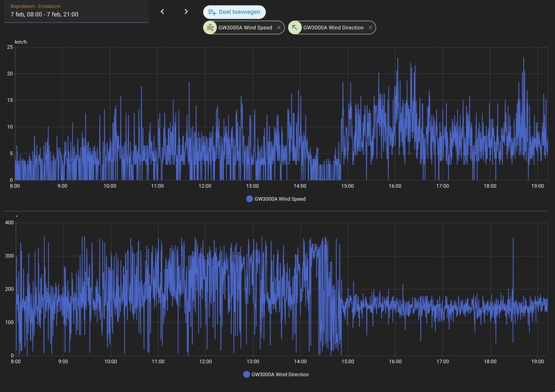
Task: Select the GW3000A Wind Direction chip label
Action: pyautogui.click(x=333, y=28)
